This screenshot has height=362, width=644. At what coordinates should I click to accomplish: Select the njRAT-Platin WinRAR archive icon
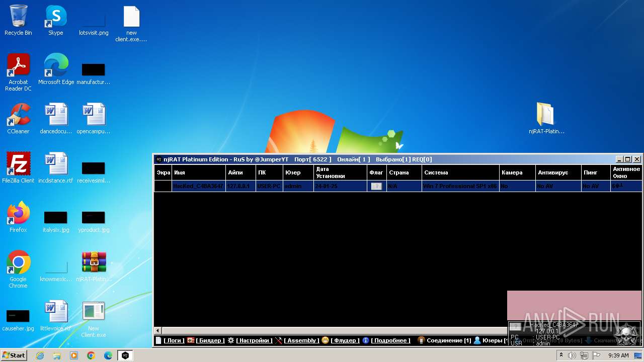click(94, 266)
